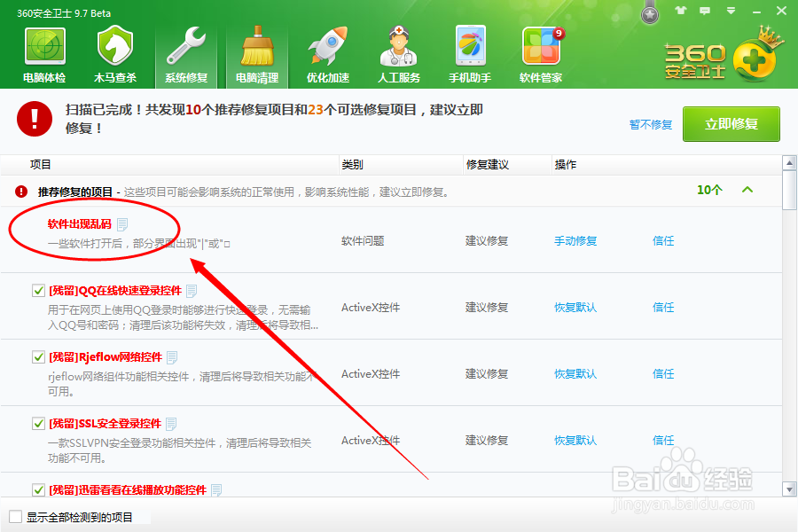Viewport: 798px width, 532px height.
Task: Click the detail note icon beside 软件出现乱码
Action: [x=122, y=224]
